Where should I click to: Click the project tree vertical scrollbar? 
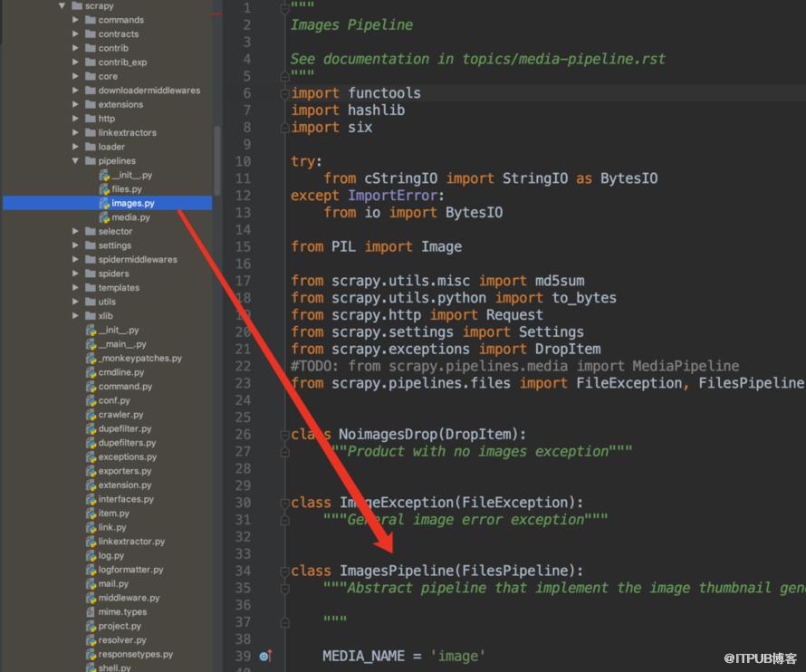tap(217, 160)
